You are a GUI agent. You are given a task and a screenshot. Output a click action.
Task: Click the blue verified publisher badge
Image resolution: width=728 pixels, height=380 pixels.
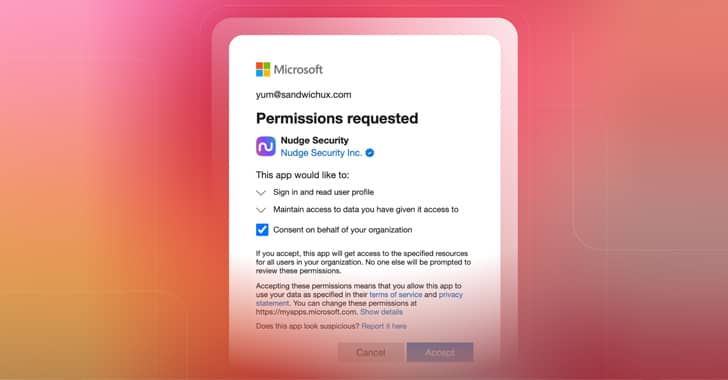pos(370,153)
